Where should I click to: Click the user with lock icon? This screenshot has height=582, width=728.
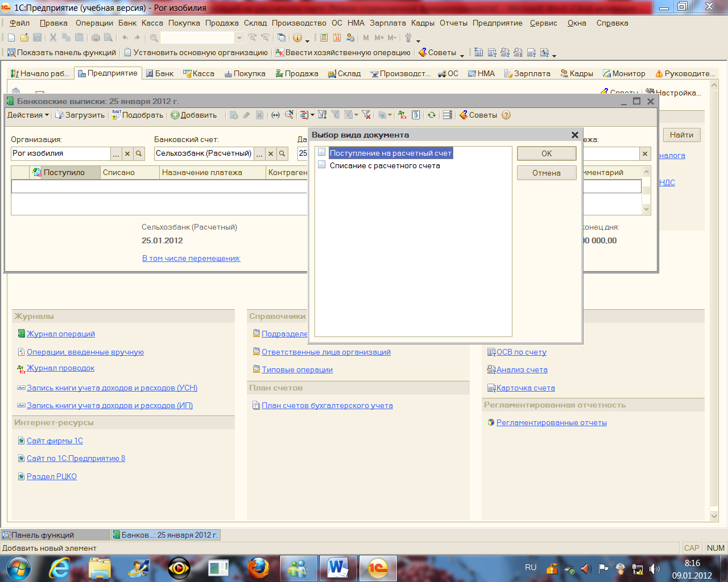(350, 38)
